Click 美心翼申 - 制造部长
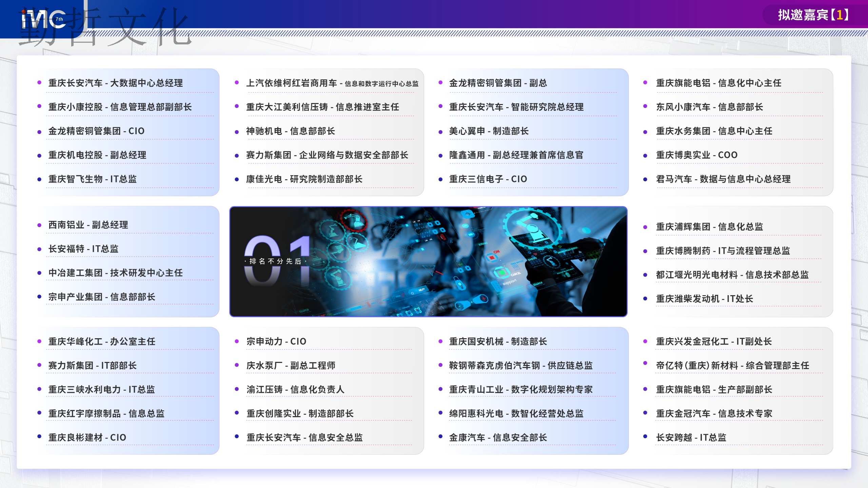Screen dimensions: 868x488 489,131
